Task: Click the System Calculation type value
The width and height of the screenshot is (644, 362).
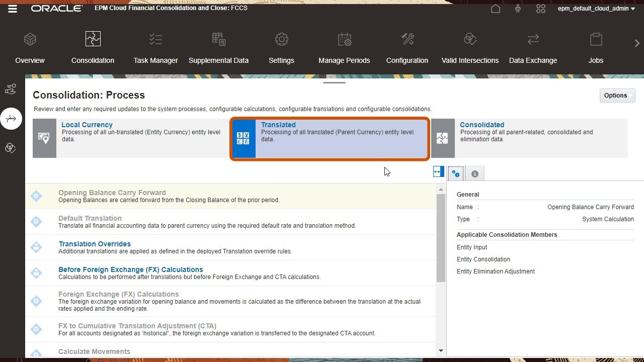Action: pos(608,219)
